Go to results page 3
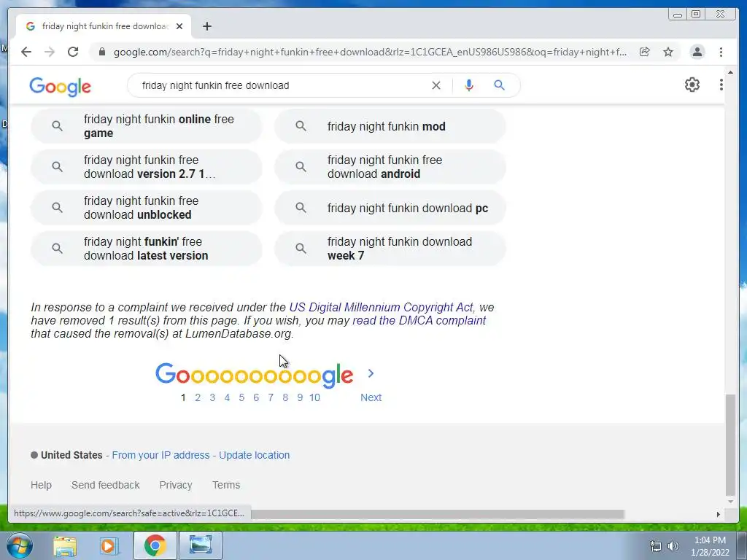 click(212, 397)
